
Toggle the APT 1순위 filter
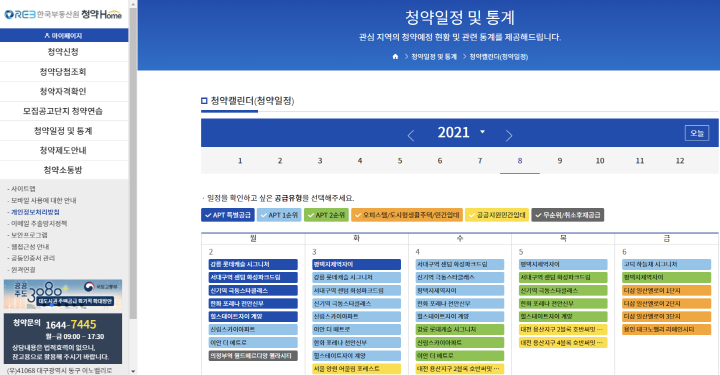(x=279, y=215)
